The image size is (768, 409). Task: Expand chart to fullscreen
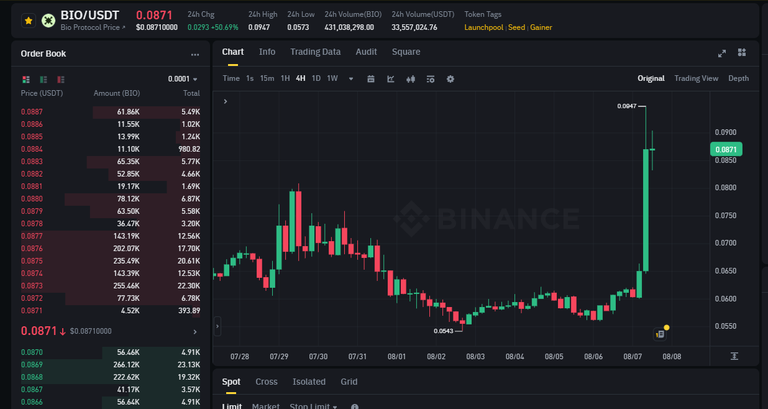pos(722,53)
